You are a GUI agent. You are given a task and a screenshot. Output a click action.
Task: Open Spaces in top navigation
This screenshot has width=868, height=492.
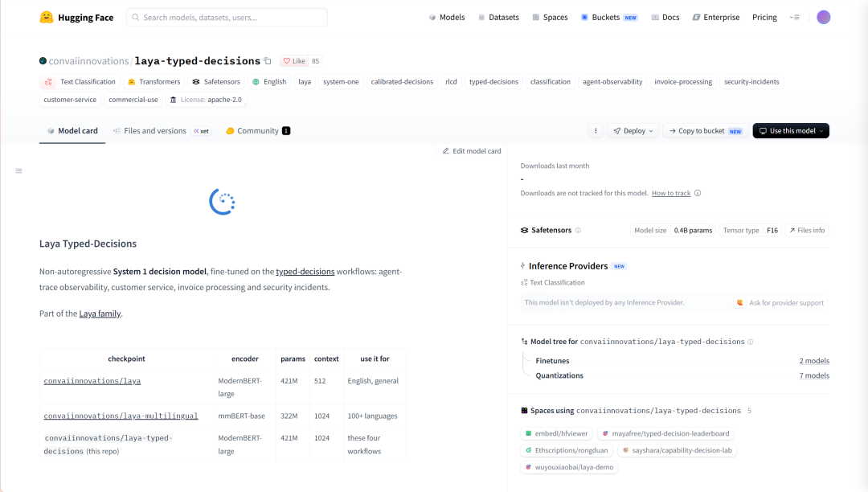pyautogui.click(x=551, y=17)
